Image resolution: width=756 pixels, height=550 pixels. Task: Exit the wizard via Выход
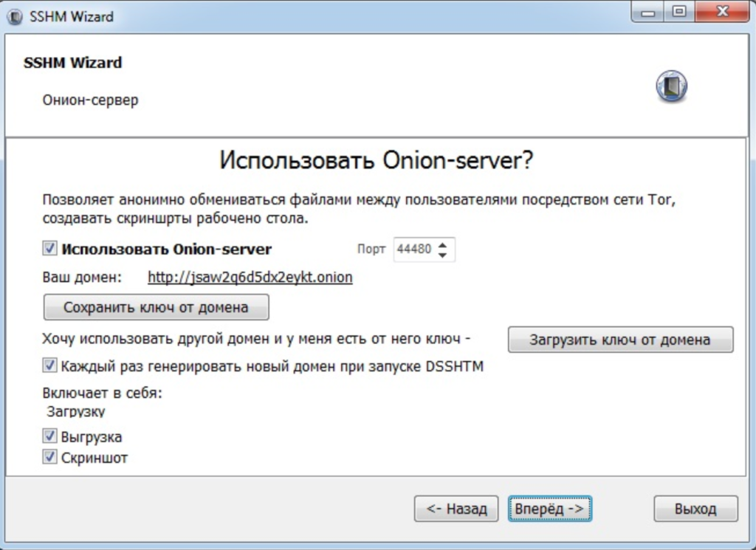(x=695, y=508)
